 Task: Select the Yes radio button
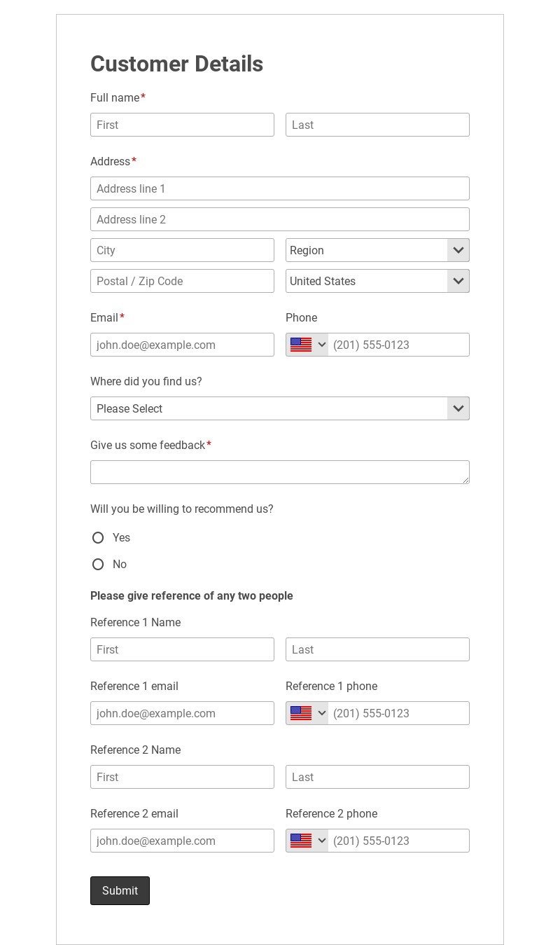click(98, 538)
